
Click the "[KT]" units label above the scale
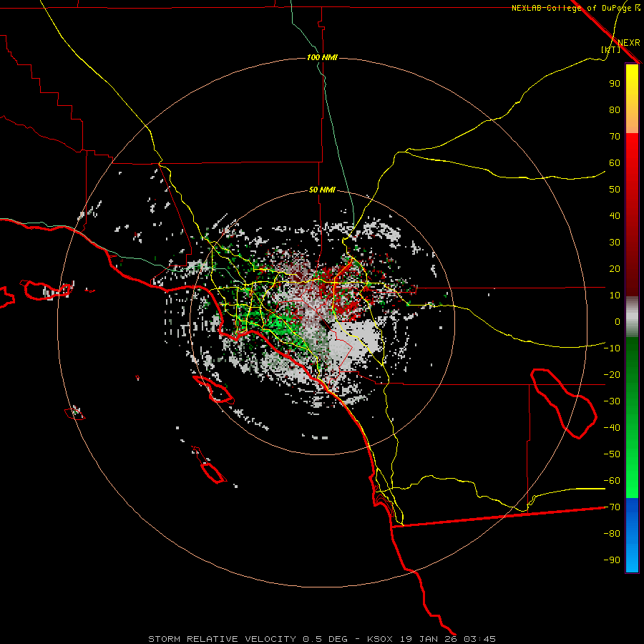coord(611,49)
